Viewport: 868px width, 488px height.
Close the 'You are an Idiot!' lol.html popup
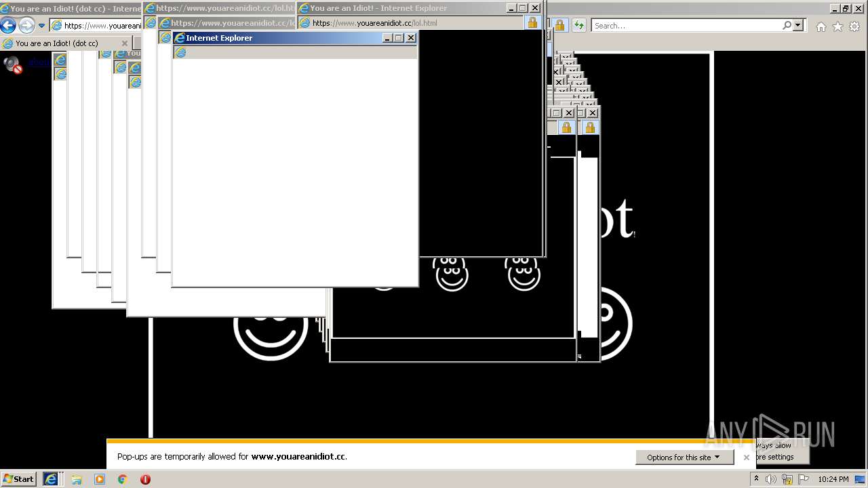tap(535, 8)
